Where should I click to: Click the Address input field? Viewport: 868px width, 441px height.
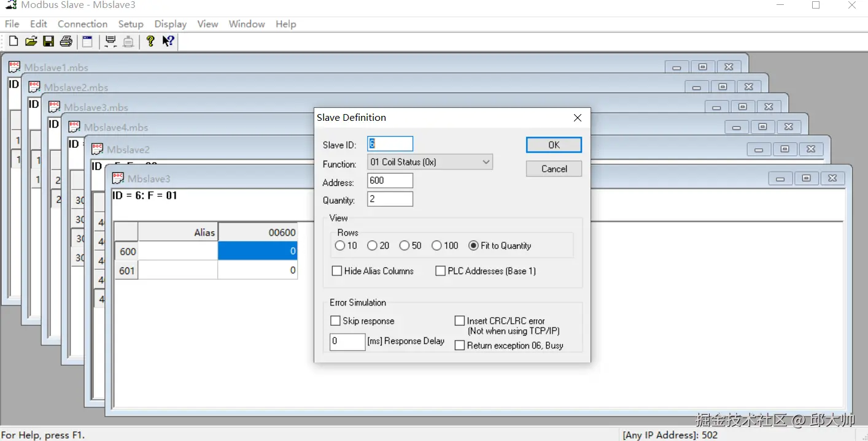coord(390,180)
